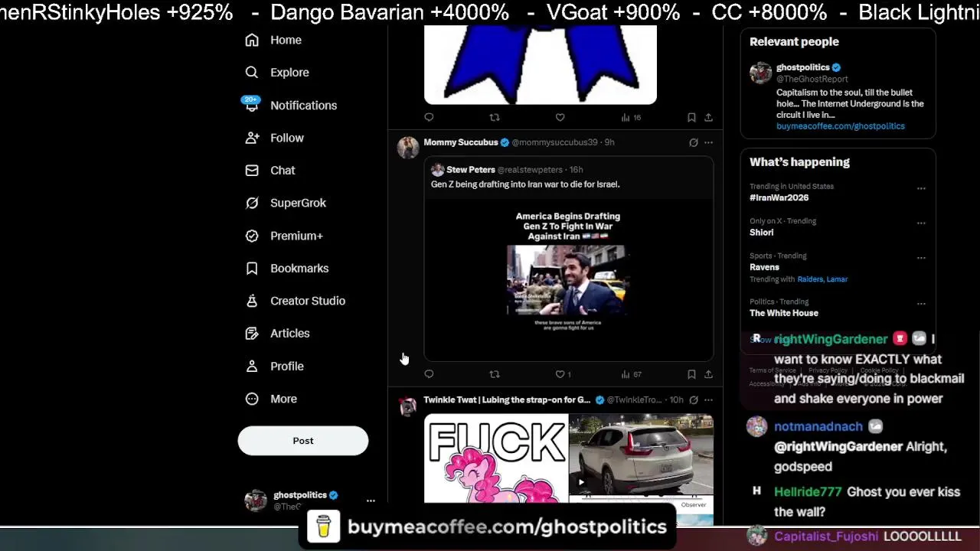Open Mommy Succubus display name link
The width and height of the screenshot is (980, 551).
pos(460,142)
